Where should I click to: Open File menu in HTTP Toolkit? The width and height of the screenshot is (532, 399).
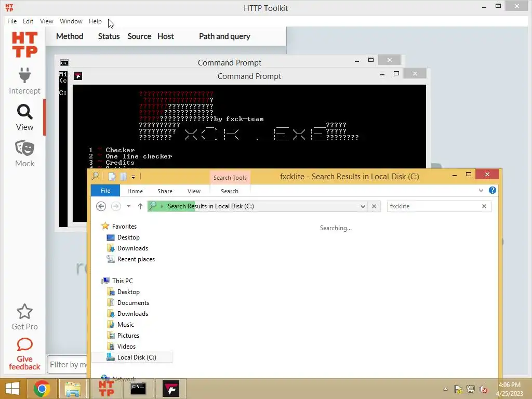[12, 21]
